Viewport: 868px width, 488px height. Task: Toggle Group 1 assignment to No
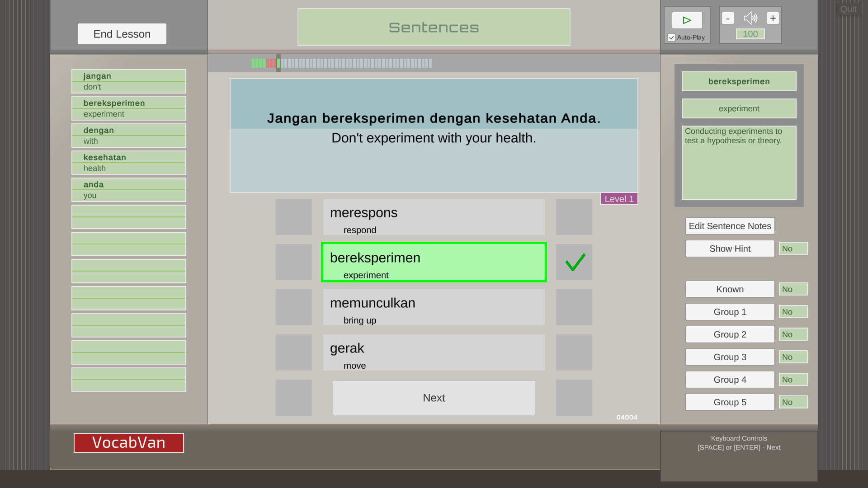(793, 312)
